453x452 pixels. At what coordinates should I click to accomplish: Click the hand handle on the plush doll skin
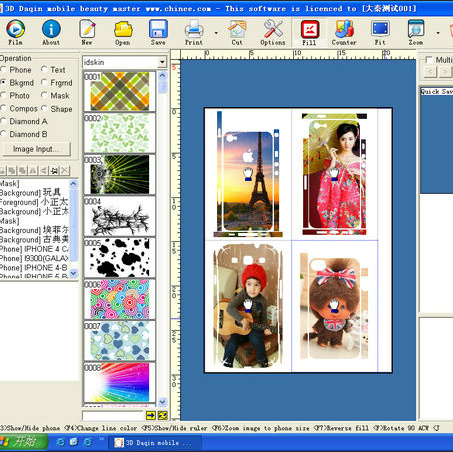pos(334,306)
